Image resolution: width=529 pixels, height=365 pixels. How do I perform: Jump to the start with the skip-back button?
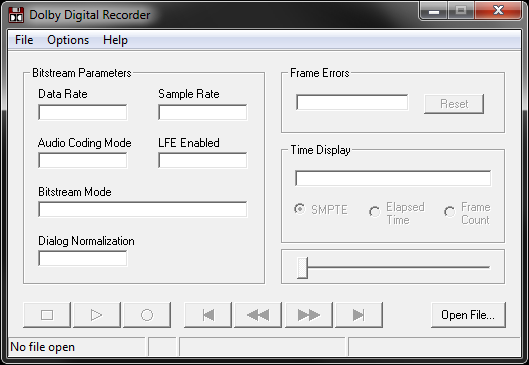point(208,315)
